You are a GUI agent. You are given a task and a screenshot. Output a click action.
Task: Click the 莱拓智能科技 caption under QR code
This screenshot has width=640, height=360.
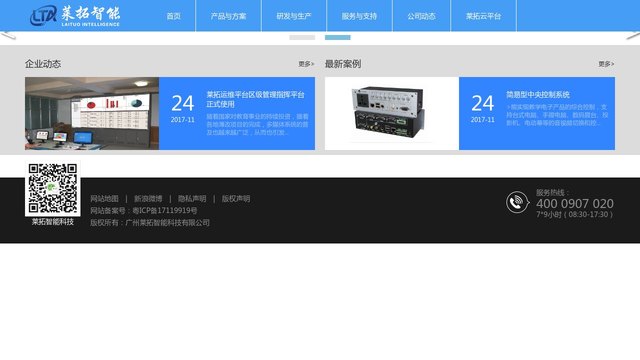(x=53, y=222)
